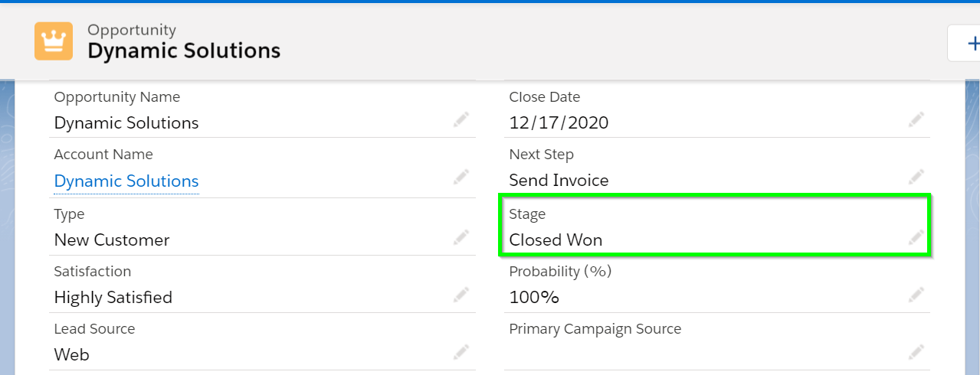Edit Next Step pencil icon
This screenshot has height=375, width=980.
916,178
